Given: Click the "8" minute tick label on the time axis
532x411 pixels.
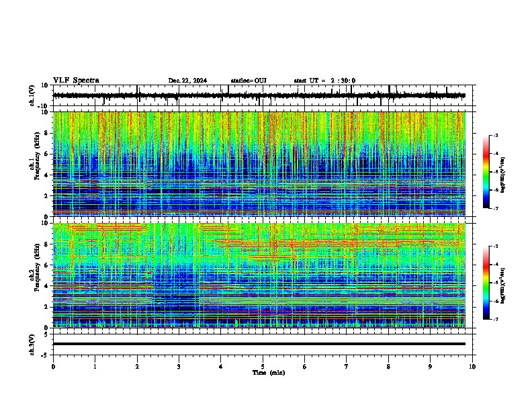Looking at the screenshot, I should 388,367.
